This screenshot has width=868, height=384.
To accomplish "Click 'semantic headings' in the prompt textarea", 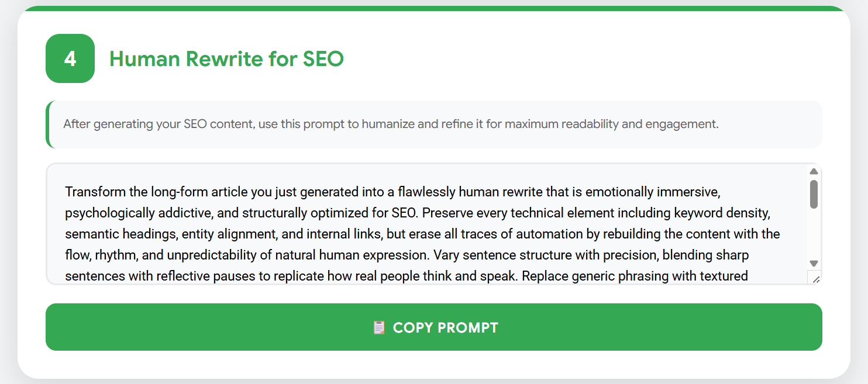I will click(x=119, y=234).
